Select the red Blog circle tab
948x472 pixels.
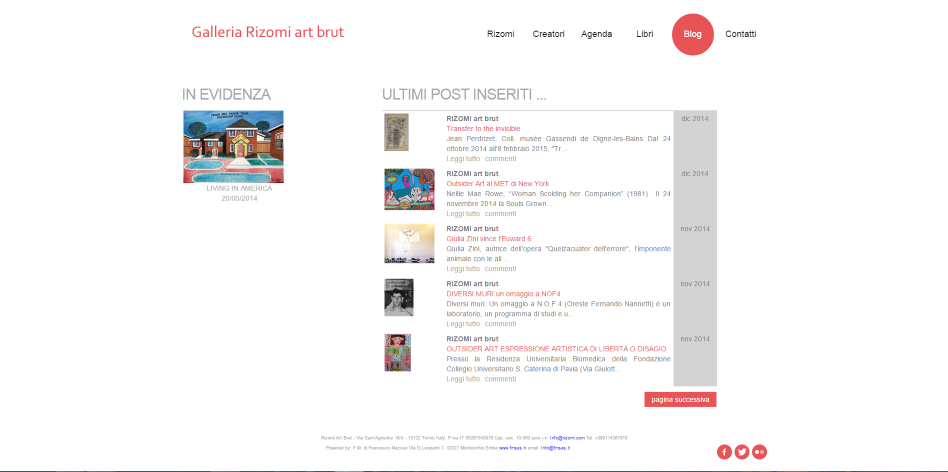(x=692, y=35)
